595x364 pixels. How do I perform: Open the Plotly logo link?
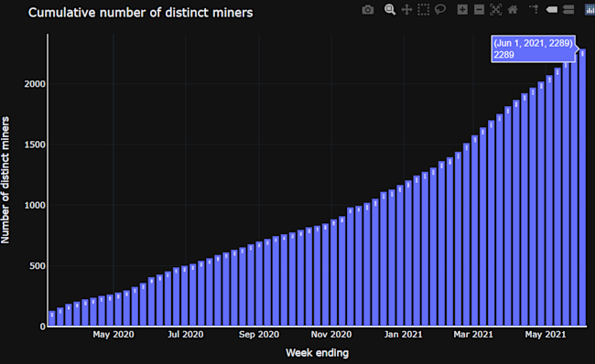(x=590, y=9)
